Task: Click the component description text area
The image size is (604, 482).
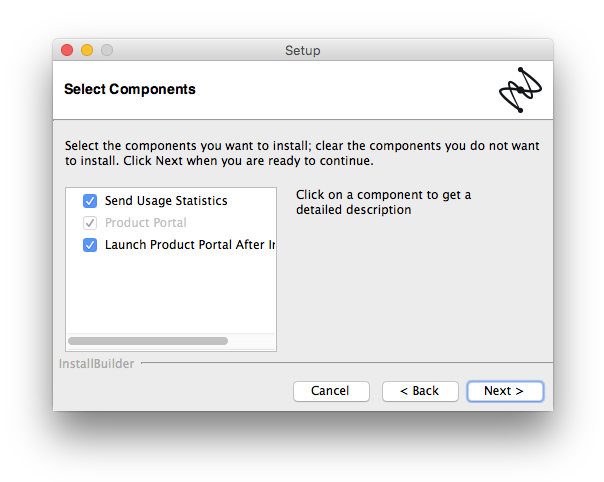Action: coord(383,202)
